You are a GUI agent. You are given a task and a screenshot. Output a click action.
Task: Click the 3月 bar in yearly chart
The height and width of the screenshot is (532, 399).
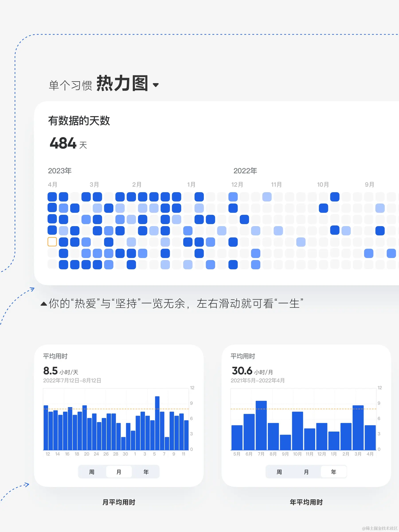coord(358,428)
